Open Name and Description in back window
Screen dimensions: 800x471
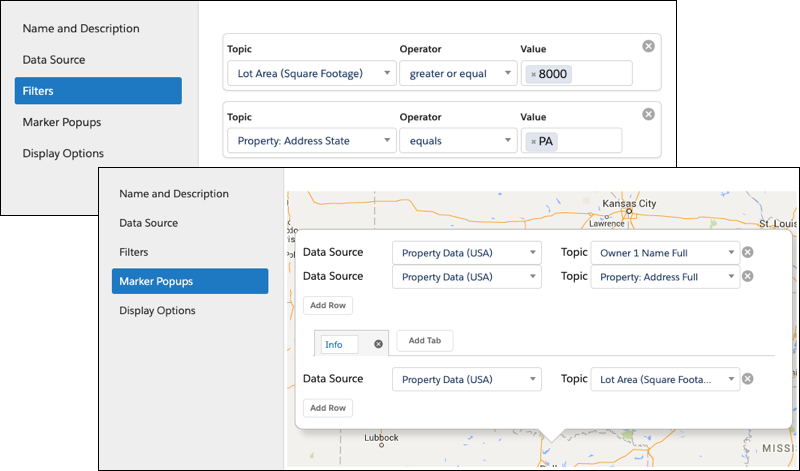(81, 29)
